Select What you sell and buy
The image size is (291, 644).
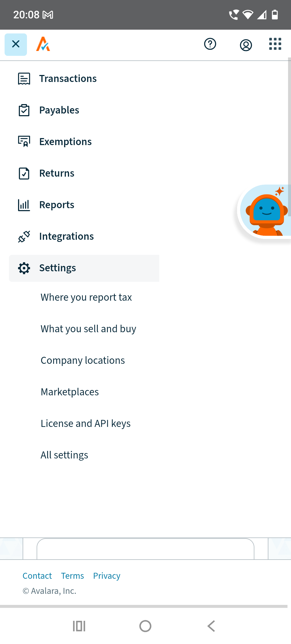click(88, 329)
